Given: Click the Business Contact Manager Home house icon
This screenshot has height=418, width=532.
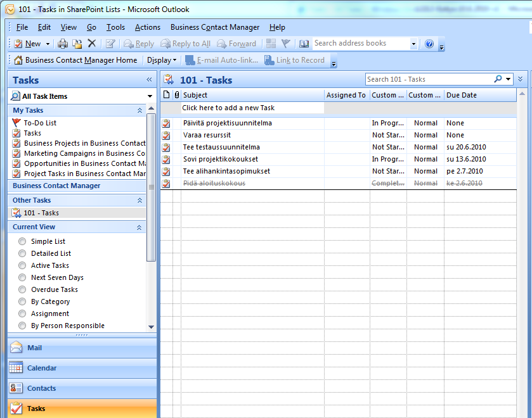Looking at the screenshot, I should (18, 60).
